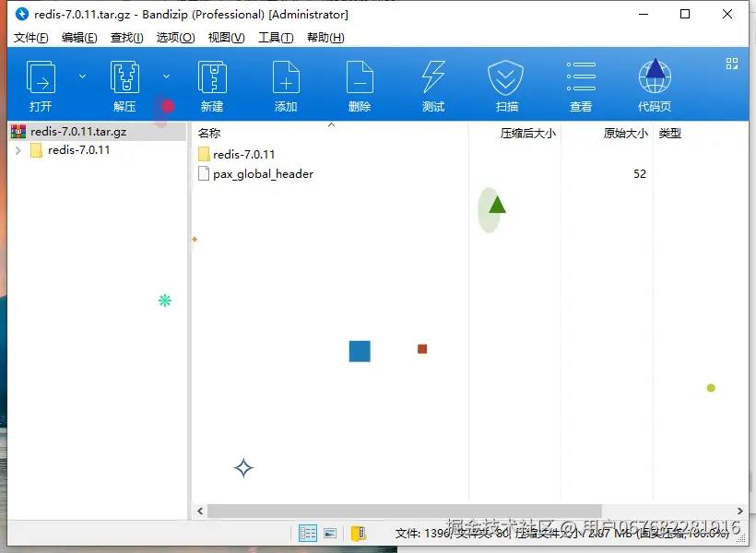Click the 添加 (Add files) toolbar icon
This screenshot has height=553, width=756.
point(286,77)
